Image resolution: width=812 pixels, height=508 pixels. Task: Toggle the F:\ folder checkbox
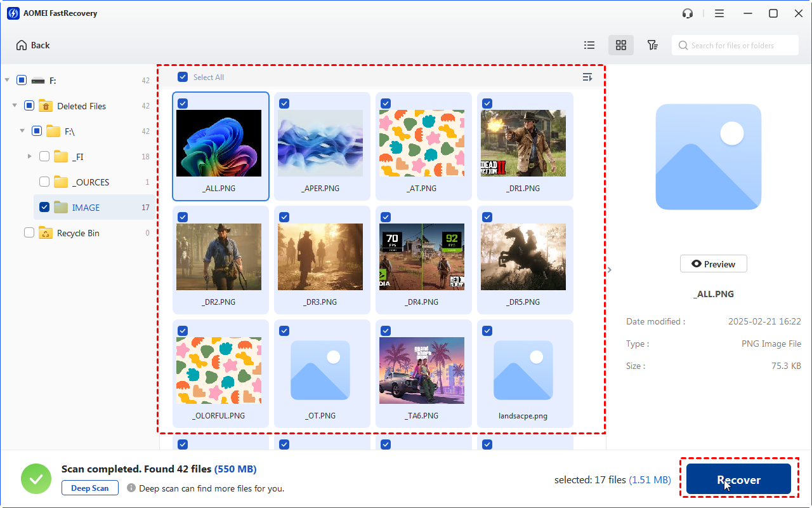pyautogui.click(x=37, y=131)
